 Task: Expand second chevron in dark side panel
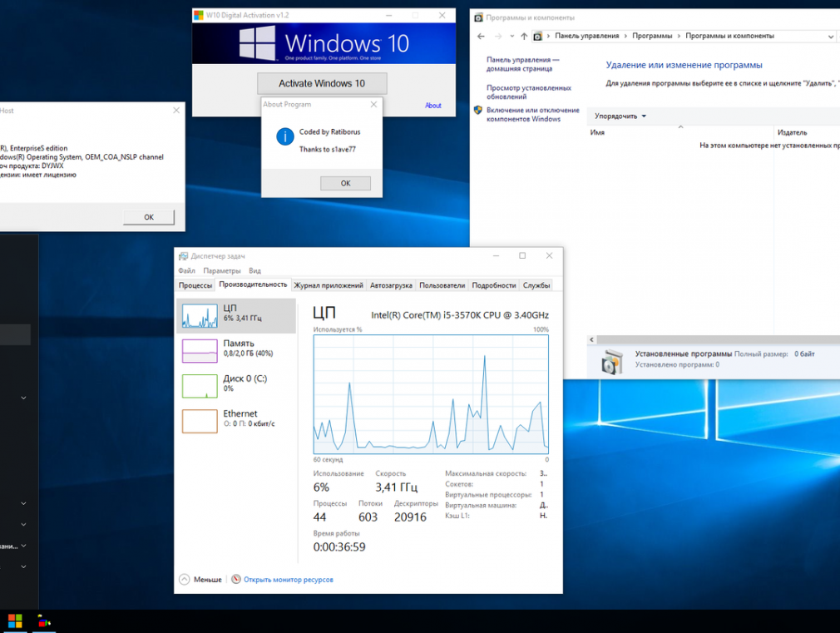(x=23, y=503)
